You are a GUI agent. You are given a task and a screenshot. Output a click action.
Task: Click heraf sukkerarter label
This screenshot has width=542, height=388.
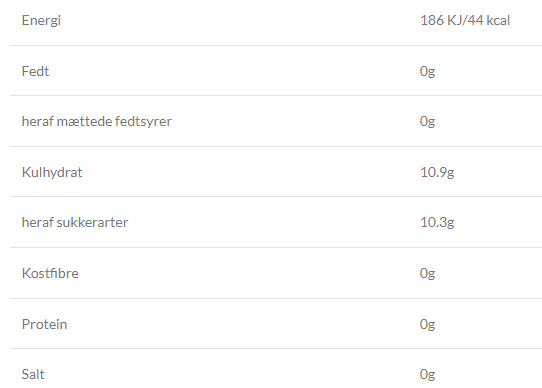[x=75, y=222]
